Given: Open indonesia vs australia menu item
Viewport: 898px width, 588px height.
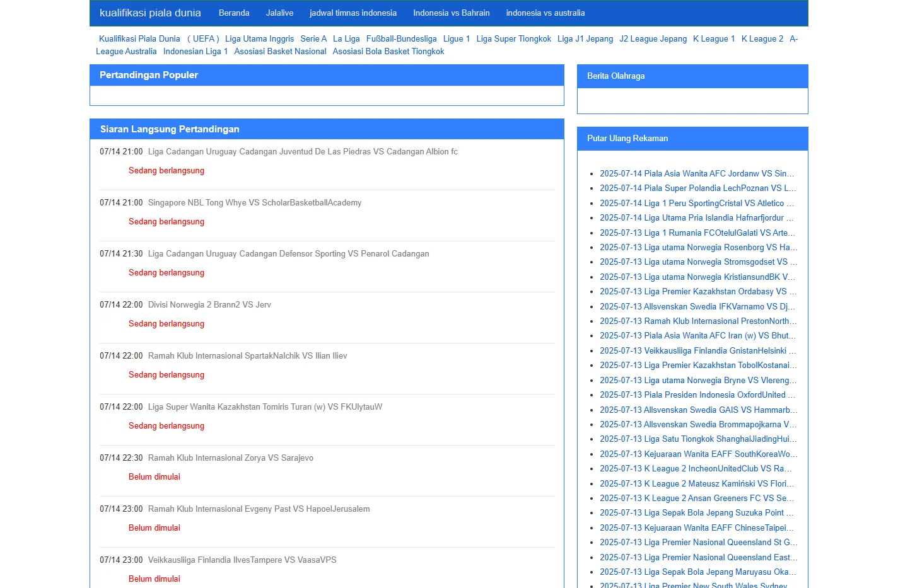Looking at the screenshot, I should [x=545, y=13].
